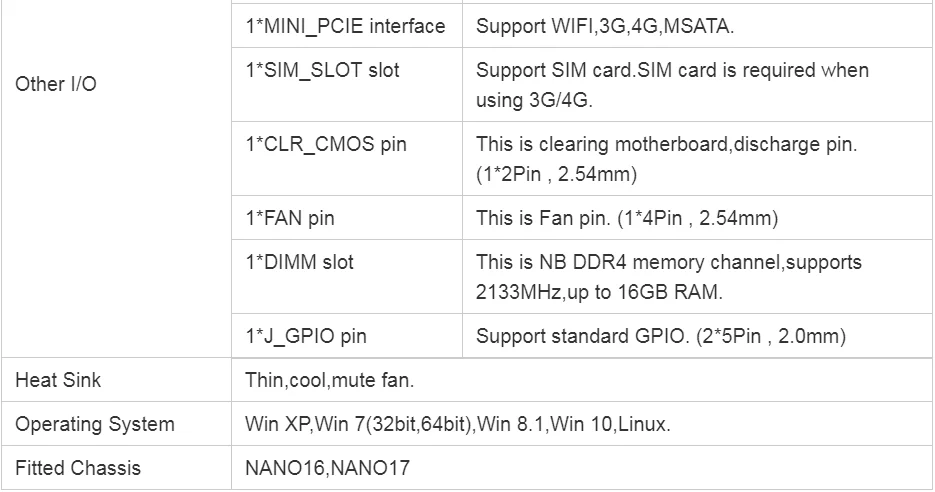Select the 'Thin,cool,mute fan.' text
Image resolution: width=935 pixels, height=492 pixels.
click(329, 381)
